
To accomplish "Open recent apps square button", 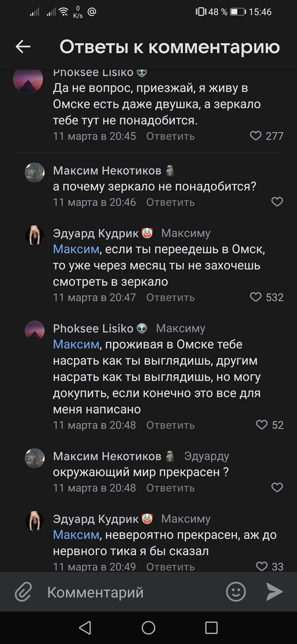I will [x=211, y=628].
